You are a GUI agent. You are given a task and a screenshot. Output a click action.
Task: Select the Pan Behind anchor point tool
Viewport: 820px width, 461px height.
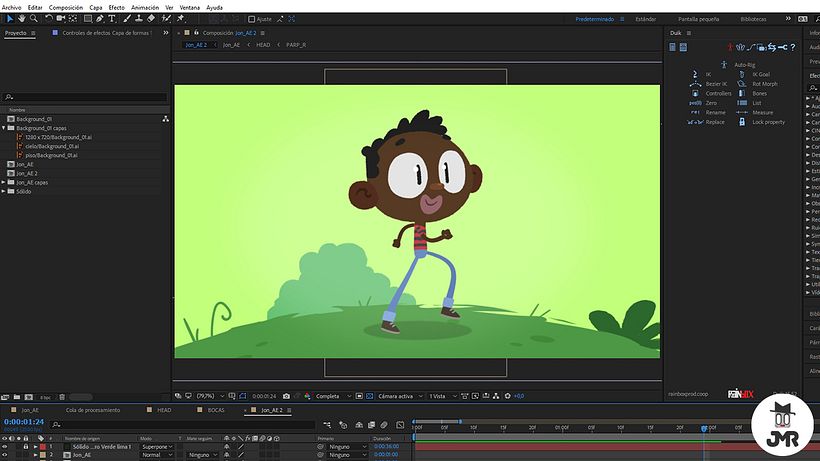pyautogui.click(x=73, y=19)
